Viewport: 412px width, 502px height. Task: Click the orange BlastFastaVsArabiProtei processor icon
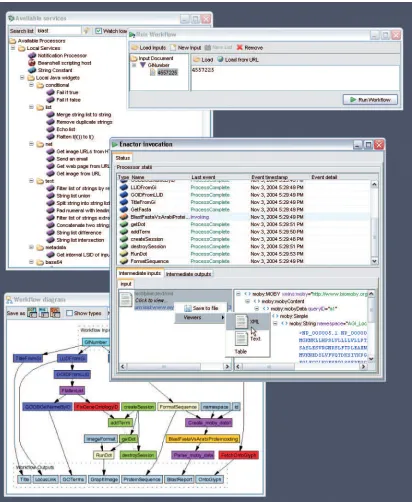coord(124,217)
